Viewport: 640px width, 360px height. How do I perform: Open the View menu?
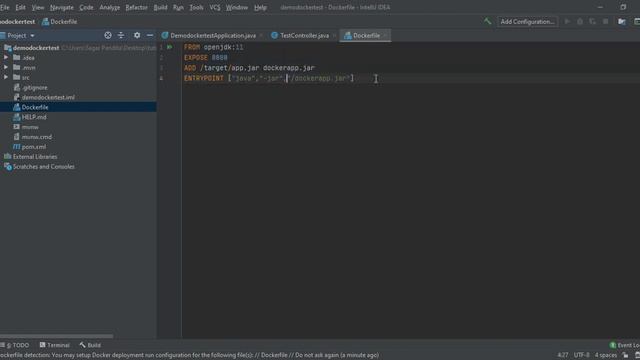click(38, 7)
